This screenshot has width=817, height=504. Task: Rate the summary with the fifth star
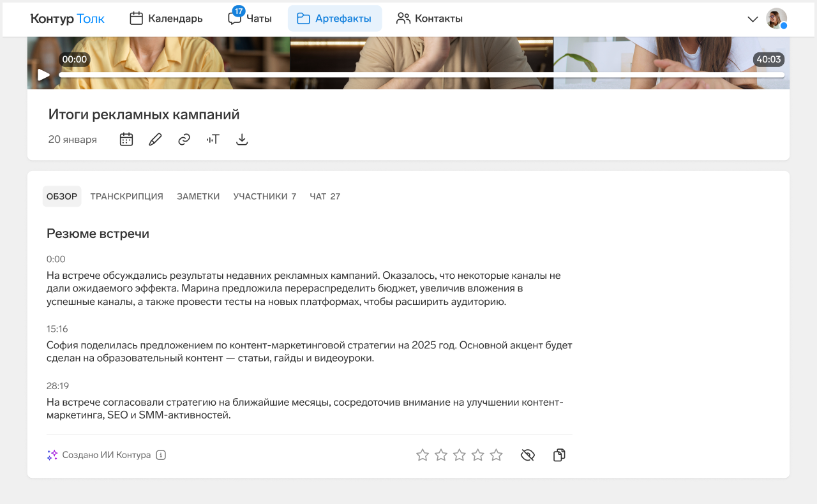[x=496, y=454]
